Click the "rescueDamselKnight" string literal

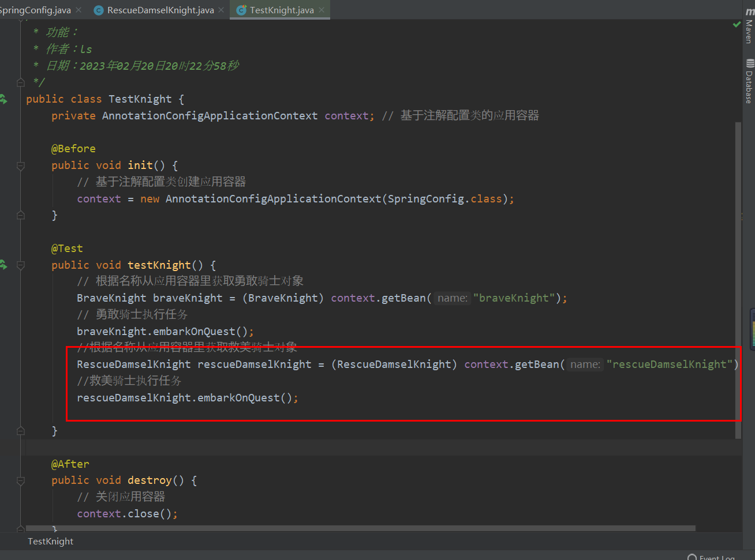pyautogui.click(x=669, y=364)
